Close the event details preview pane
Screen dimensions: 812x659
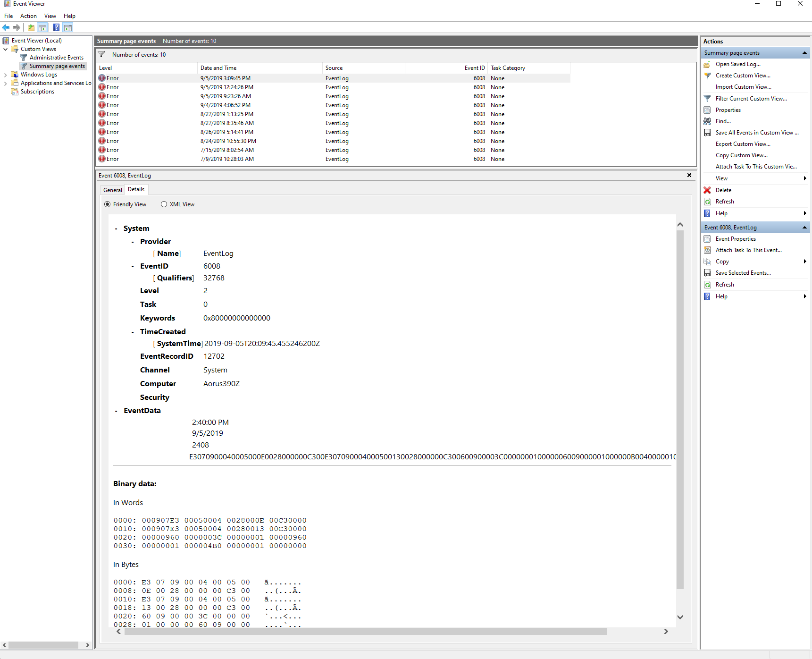[x=689, y=175]
